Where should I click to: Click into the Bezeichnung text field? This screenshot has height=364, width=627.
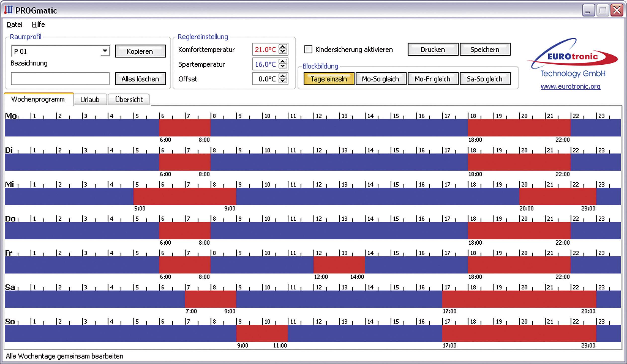coord(60,79)
